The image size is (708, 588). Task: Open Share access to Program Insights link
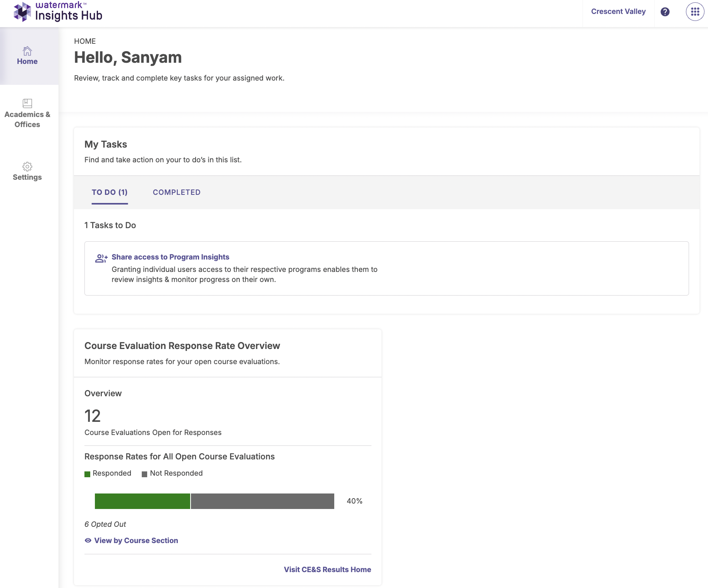[170, 257]
